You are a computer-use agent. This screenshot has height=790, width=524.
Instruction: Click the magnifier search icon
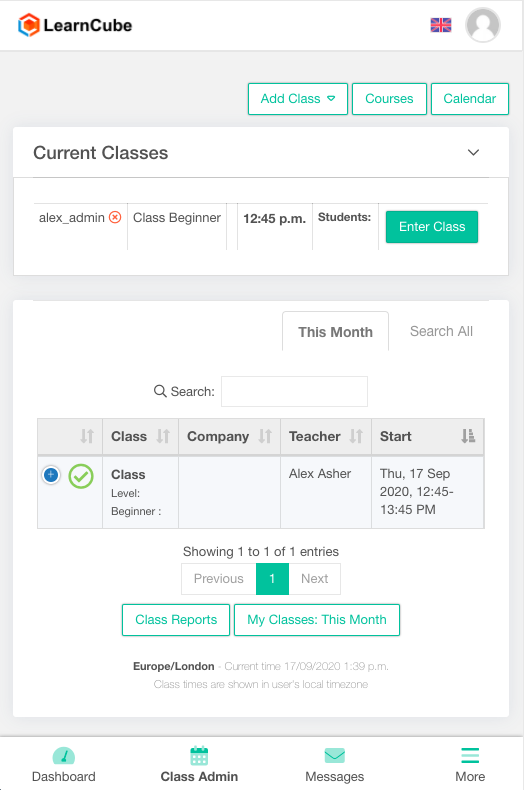160,391
